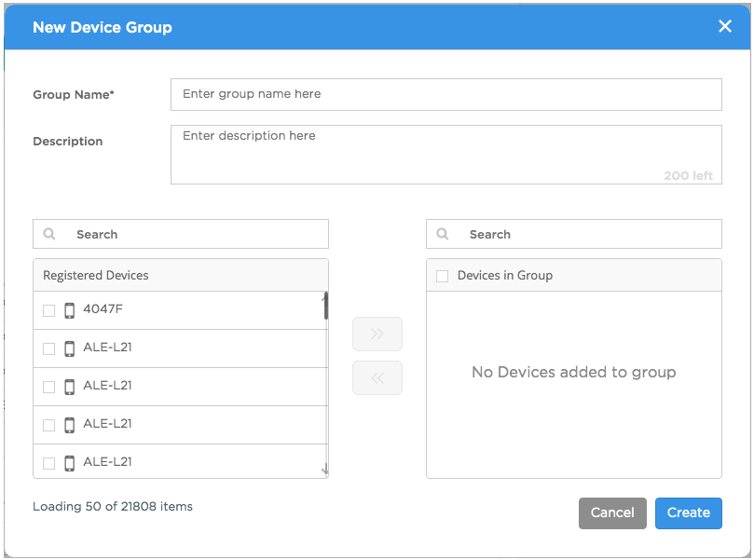754x560 pixels.
Task: Cancel the new device group
Action: [x=612, y=512]
